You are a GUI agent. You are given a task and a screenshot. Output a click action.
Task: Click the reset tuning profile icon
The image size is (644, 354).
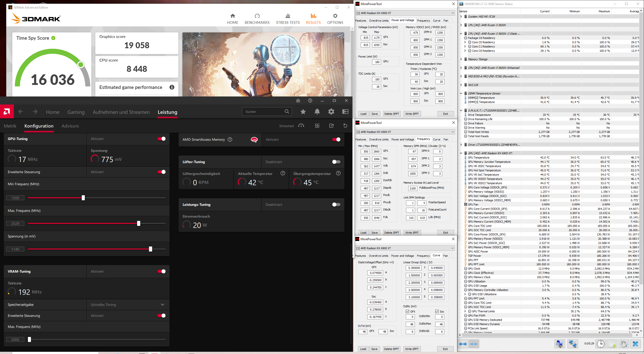pos(345,126)
